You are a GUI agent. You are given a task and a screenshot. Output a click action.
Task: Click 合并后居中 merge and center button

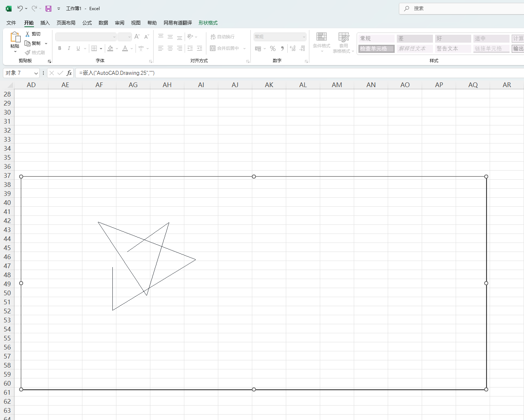click(x=224, y=48)
